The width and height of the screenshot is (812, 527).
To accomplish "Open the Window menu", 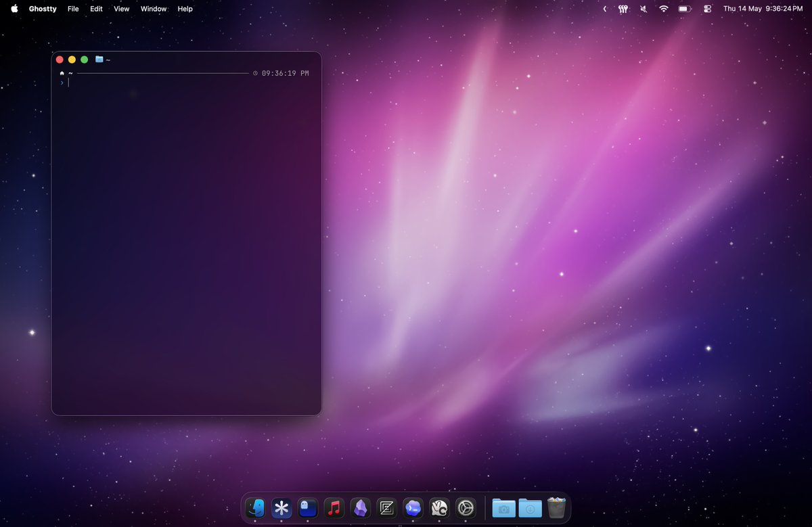I will (154, 9).
